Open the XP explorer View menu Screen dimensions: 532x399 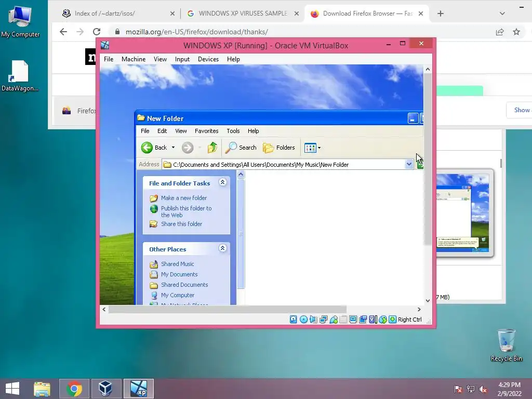181,131
